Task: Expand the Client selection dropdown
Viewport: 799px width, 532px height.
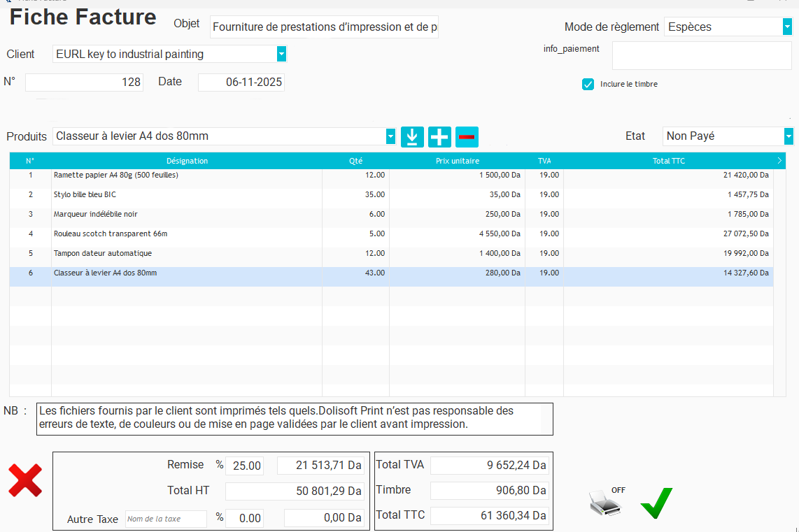Action: coord(281,53)
